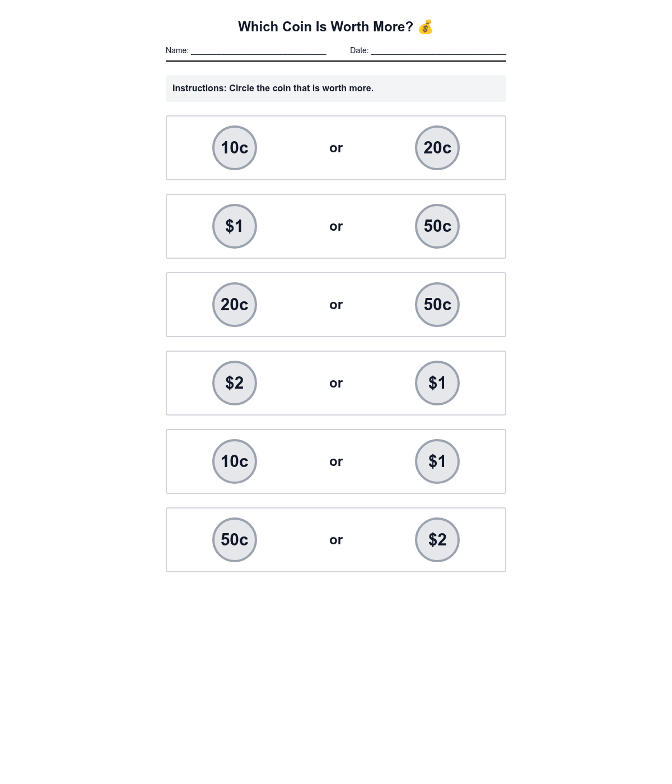
Task: Select the $1 coin beside the 50c
Action: tap(235, 226)
